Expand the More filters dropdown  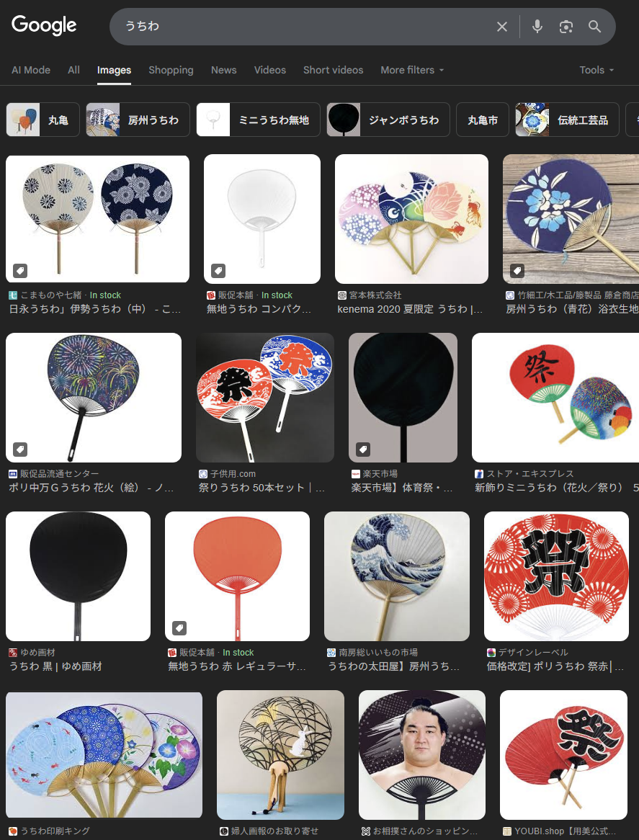(412, 70)
